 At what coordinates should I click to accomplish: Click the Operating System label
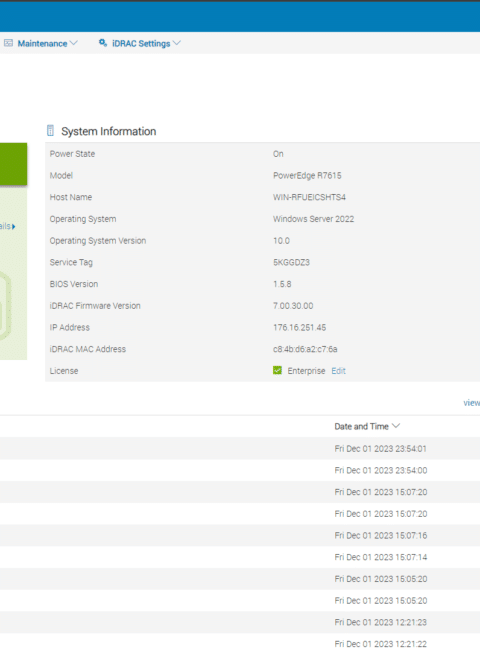pyautogui.click(x=83, y=219)
